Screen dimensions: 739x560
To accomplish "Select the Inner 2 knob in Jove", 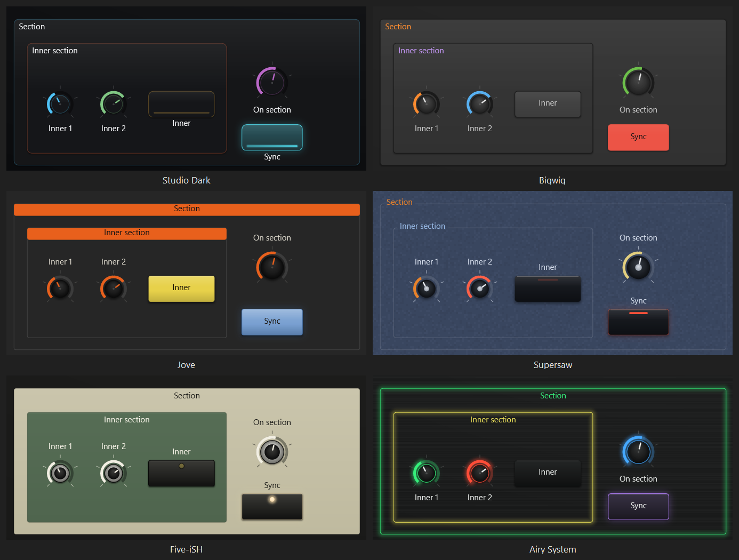I will 113,289.
